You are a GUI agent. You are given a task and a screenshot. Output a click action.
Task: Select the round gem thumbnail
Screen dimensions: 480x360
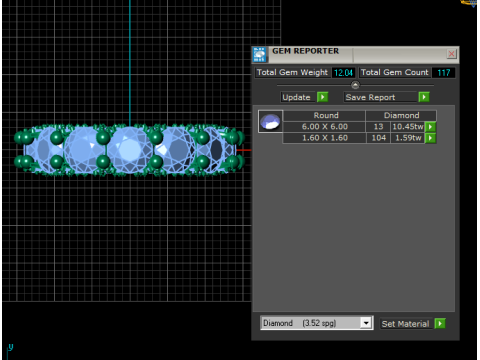point(270,121)
